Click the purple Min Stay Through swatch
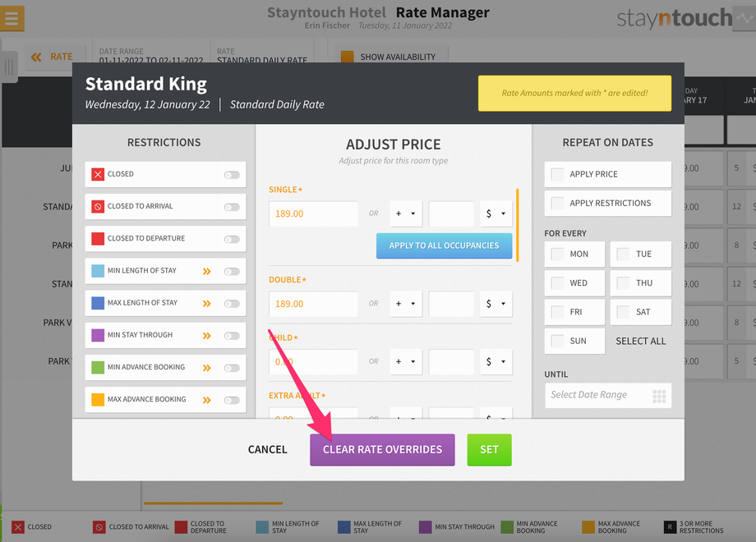 tap(98, 335)
